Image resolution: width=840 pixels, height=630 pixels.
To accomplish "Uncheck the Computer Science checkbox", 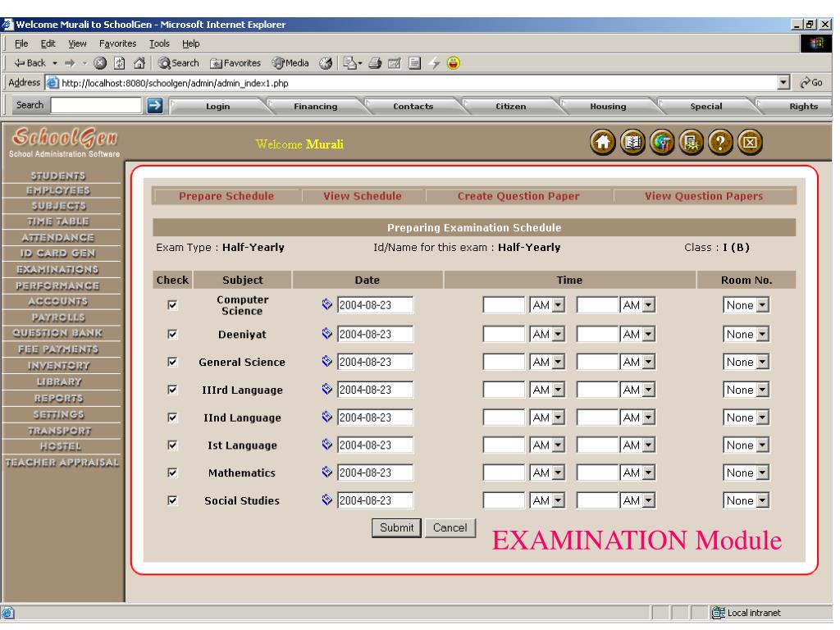I will click(x=172, y=305).
